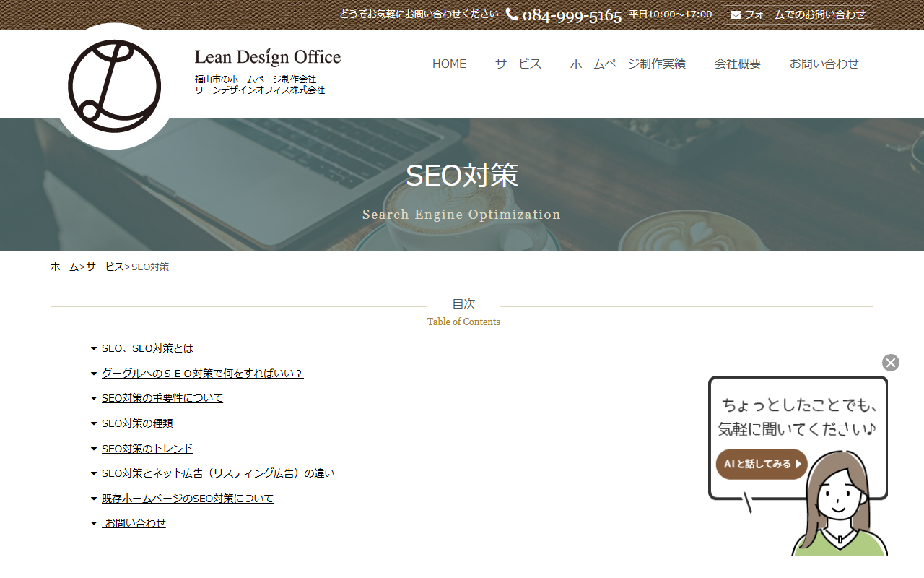Open 'SEO対策の重要性について' contents link

pyautogui.click(x=162, y=398)
